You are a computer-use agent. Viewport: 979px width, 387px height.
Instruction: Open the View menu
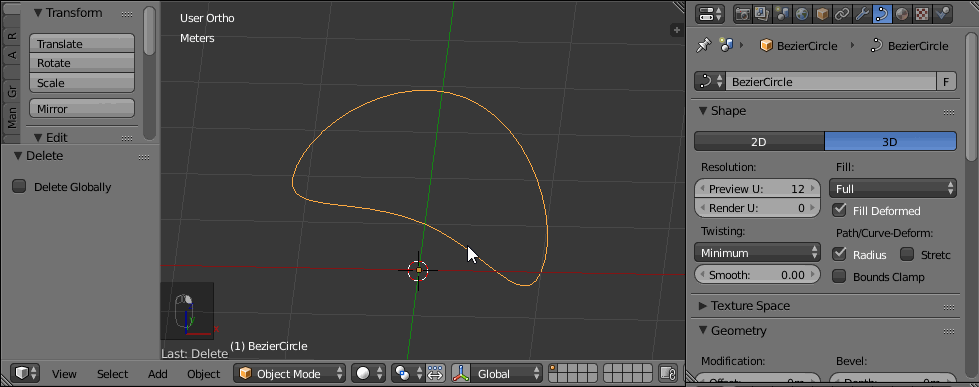[x=64, y=373]
